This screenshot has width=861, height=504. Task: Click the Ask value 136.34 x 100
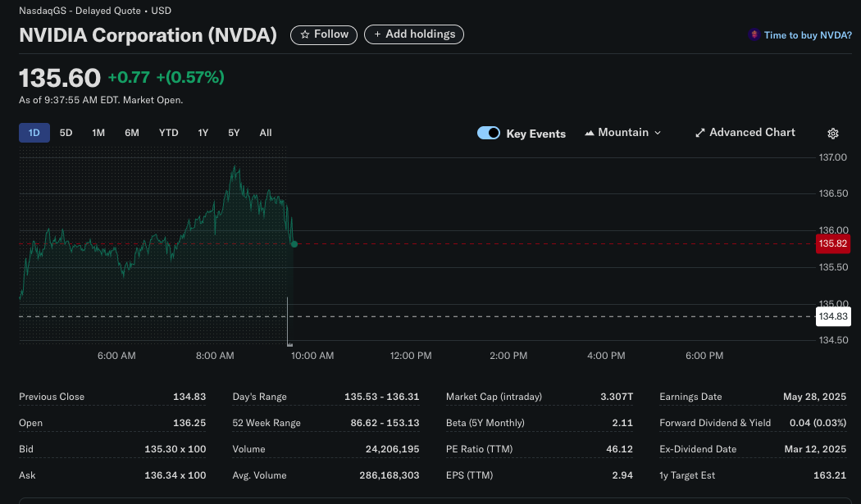click(175, 475)
